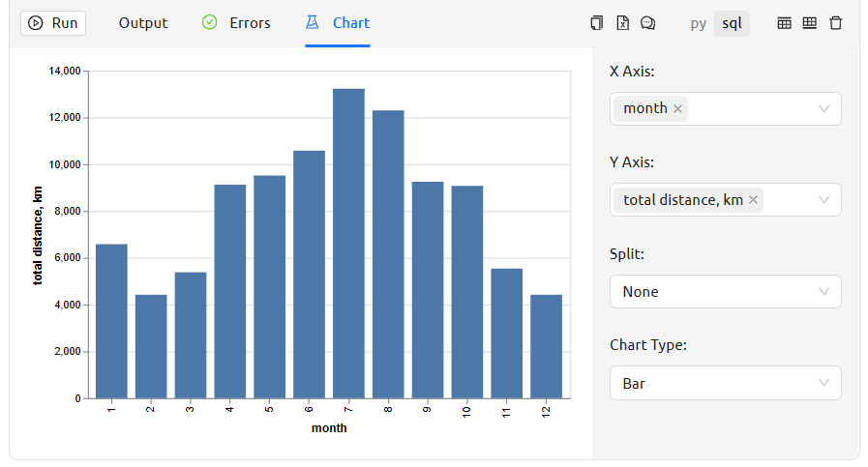The width and height of the screenshot is (868, 467).
Task: Switch cell language to py
Action: point(699,23)
